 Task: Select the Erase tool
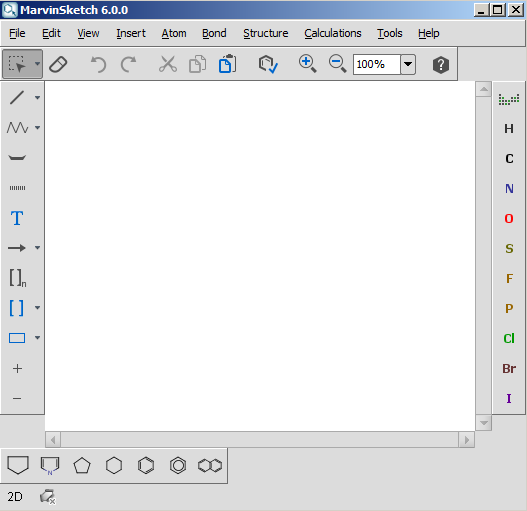(x=58, y=64)
